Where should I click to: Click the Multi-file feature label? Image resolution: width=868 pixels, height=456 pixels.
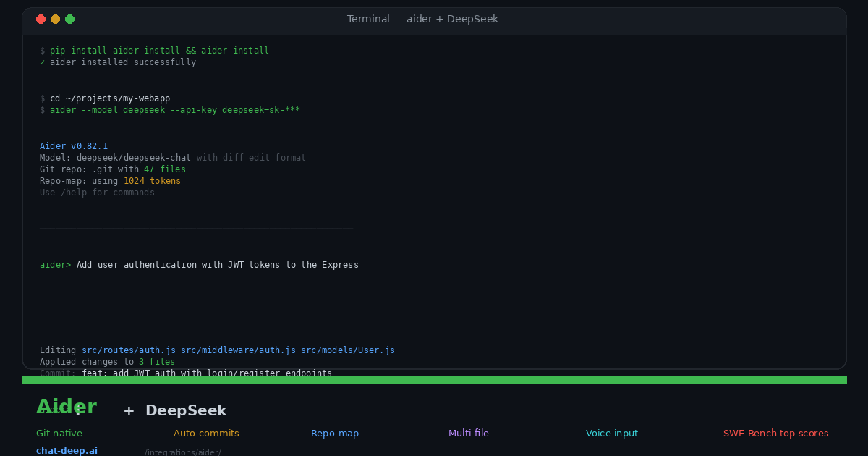point(469,433)
